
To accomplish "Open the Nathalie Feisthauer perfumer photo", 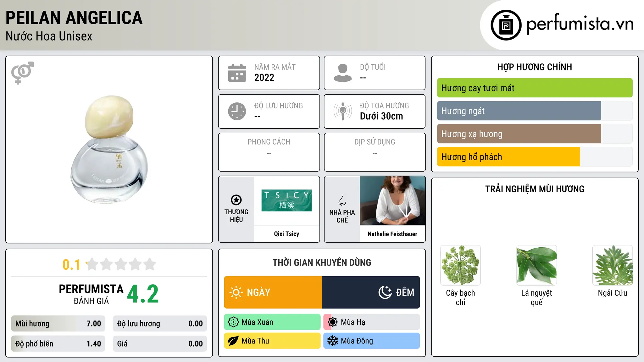I will tap(392, 200).
